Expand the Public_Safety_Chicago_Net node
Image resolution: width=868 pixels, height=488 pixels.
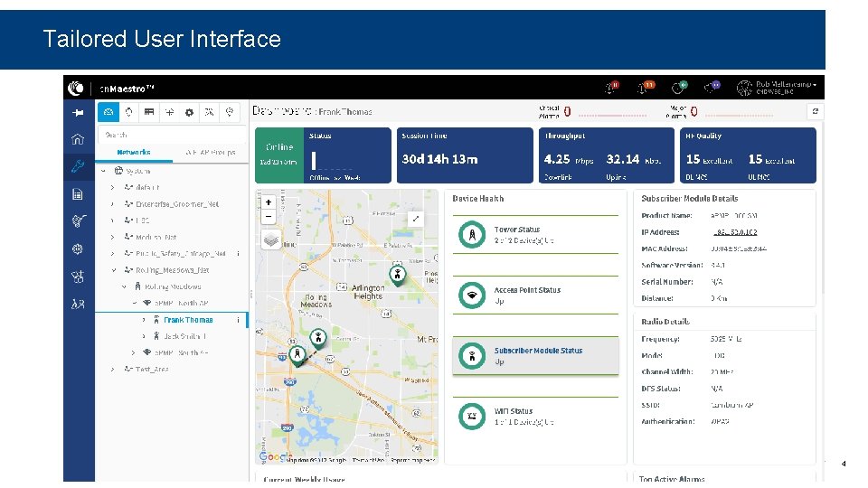pos(112,253)
